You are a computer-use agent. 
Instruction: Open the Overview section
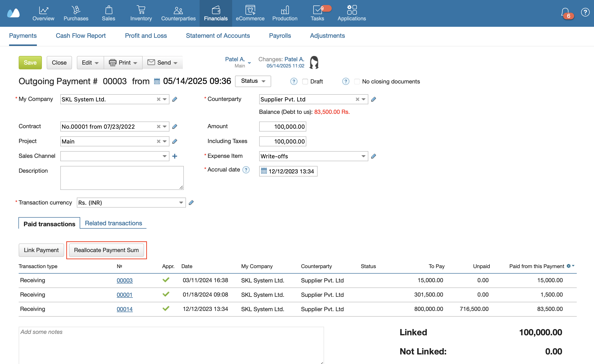[43, 13]
